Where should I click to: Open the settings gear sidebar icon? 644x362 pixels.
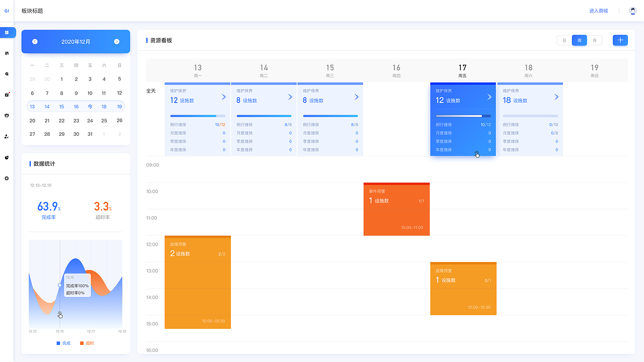coord(7,178)
